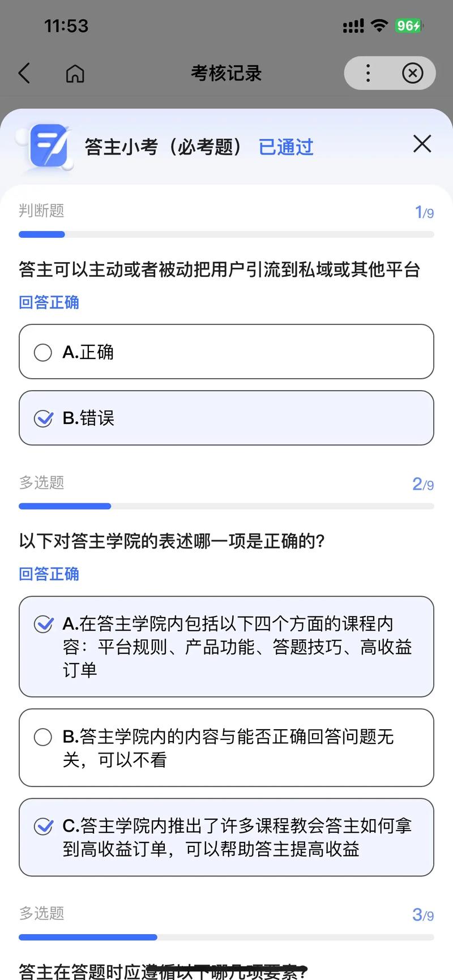Tap 回答正确 label under question 2
Screen dimensions: 453x980
click(x=49, y=574)
